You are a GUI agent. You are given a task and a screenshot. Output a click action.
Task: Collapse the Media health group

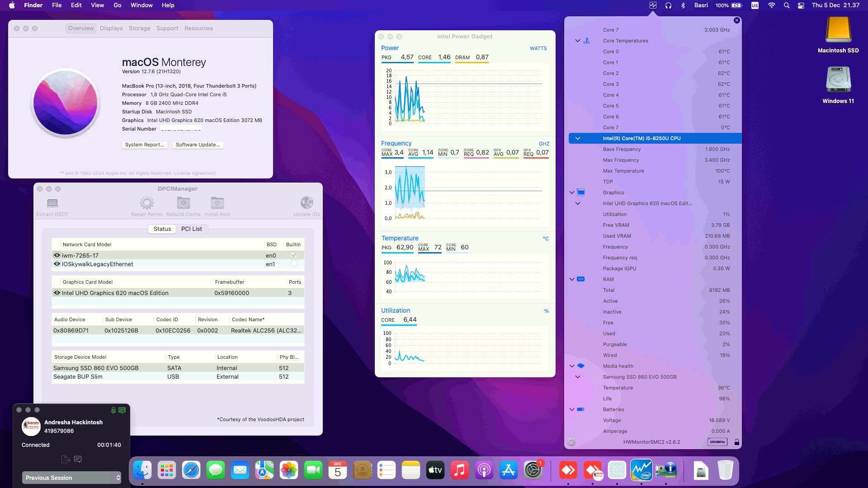click(x=571, y=366)
